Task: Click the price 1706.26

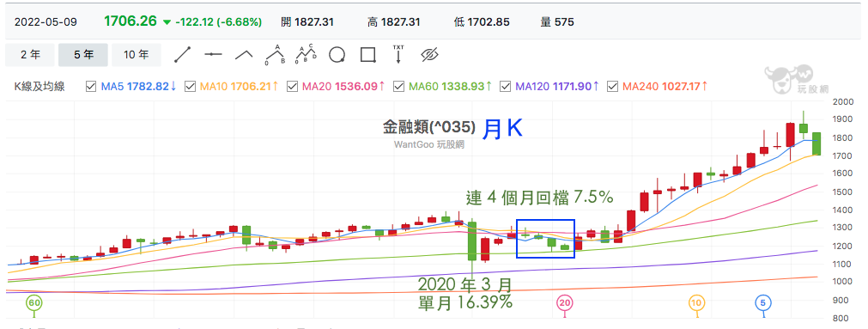Action: (131, 21)
